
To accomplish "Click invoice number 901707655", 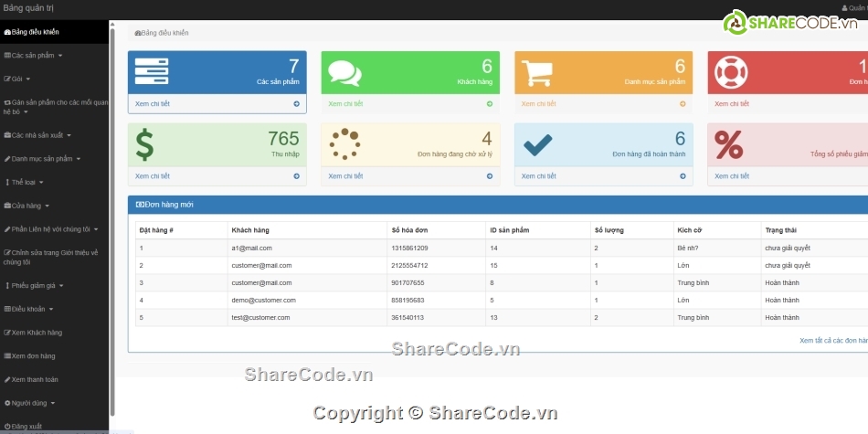I will (x=408, y=283).
